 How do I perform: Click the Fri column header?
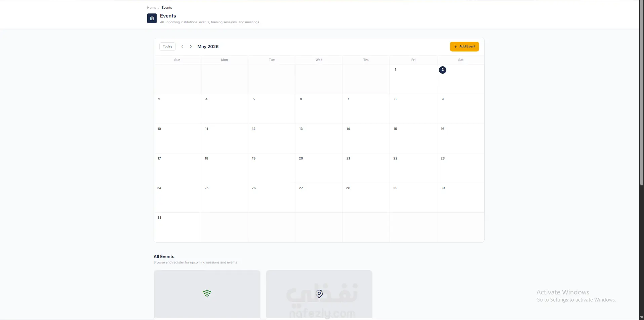(x=413, y=60)
